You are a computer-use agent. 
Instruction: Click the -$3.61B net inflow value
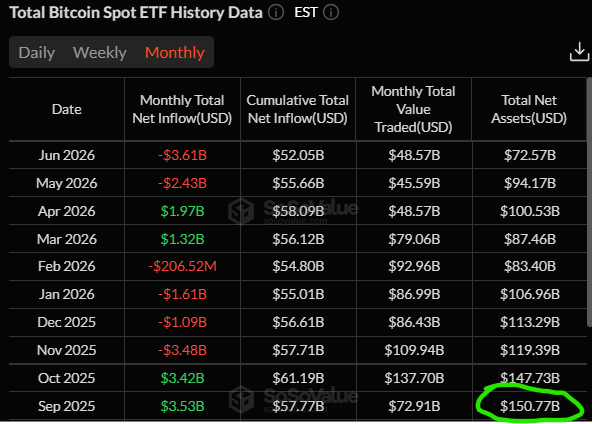[182, 155]
